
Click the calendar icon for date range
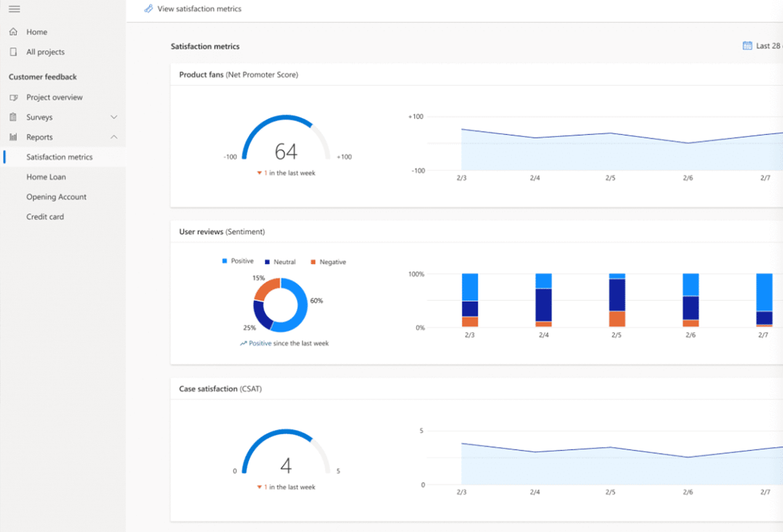coord(747,46)
